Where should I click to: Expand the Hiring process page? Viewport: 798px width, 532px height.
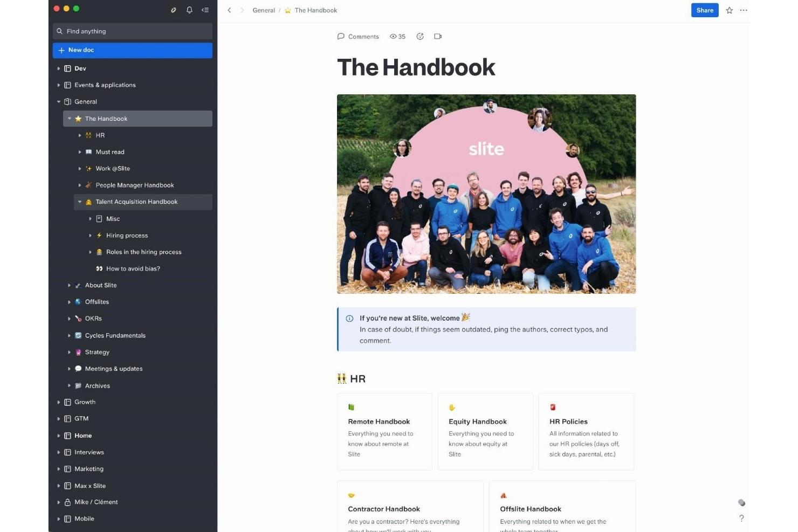tap(90, 236)
